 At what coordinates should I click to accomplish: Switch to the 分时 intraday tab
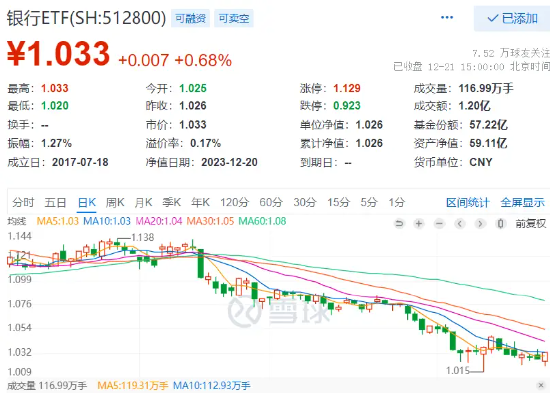tap(23, 202)
